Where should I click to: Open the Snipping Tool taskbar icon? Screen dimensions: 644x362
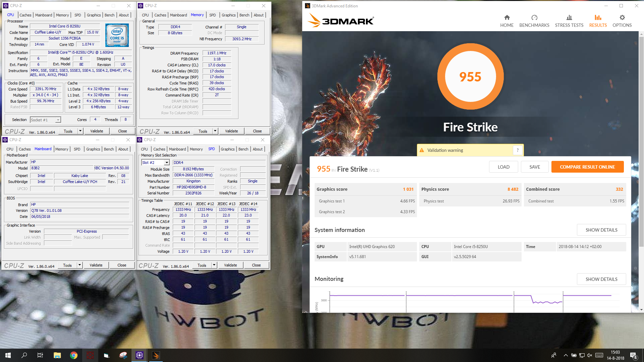pyautogui.click(x=123, y=355)
